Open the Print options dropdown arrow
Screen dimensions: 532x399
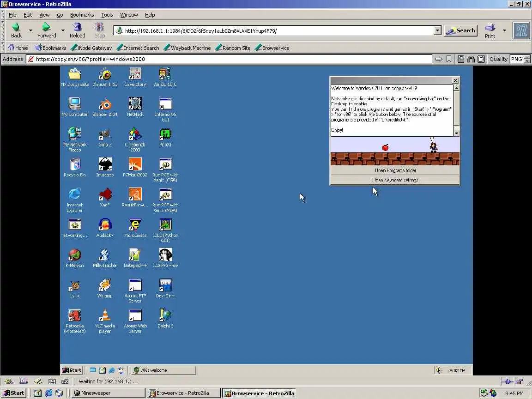click(504, 30)
